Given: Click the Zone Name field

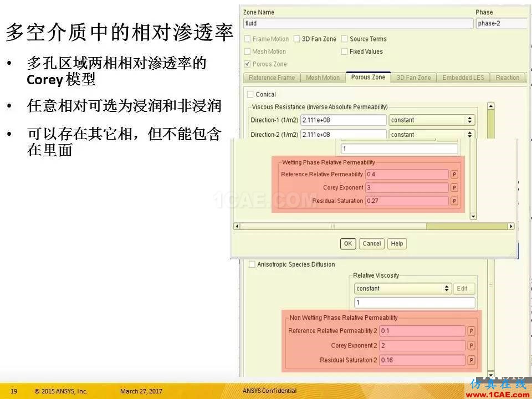Looking at the screenshot, I should point(359,23).
